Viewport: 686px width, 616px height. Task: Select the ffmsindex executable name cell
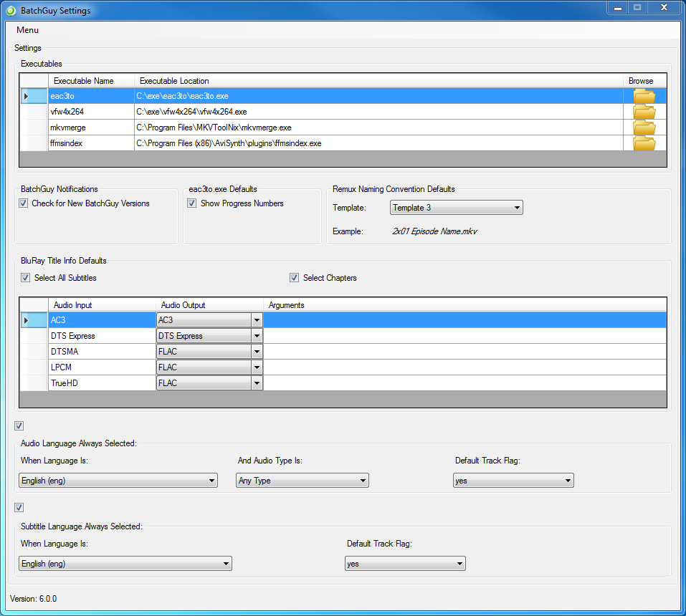tap(91, 143)
